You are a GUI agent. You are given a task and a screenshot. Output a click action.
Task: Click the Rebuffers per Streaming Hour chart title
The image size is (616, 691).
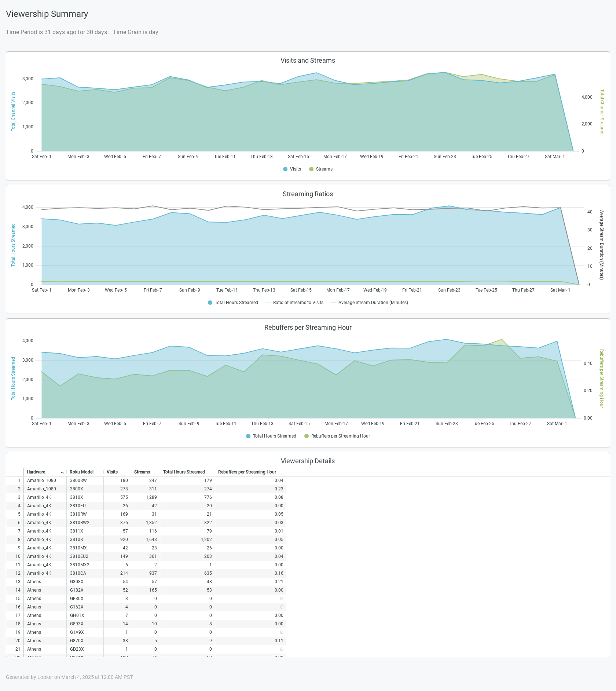click(x=308, y=328)
